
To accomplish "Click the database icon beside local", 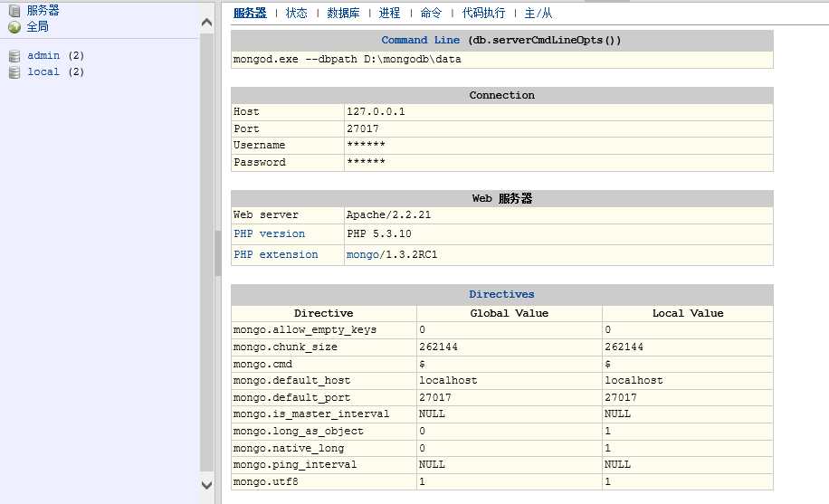I will [x=14, y=71].
